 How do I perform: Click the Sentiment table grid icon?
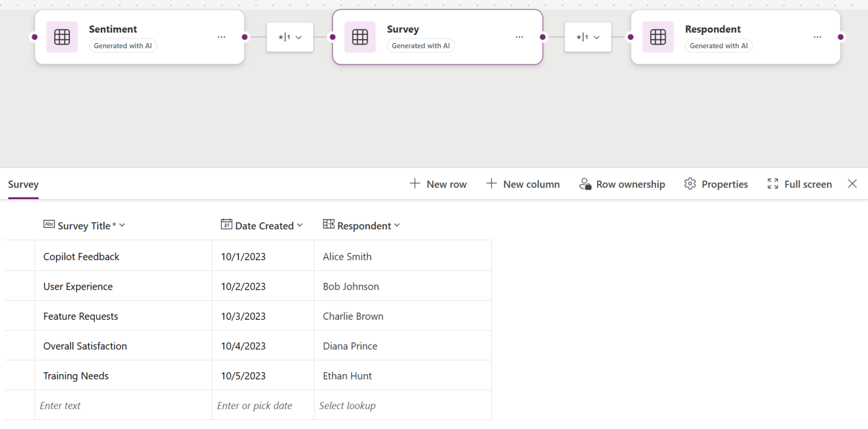coord(62,37)
